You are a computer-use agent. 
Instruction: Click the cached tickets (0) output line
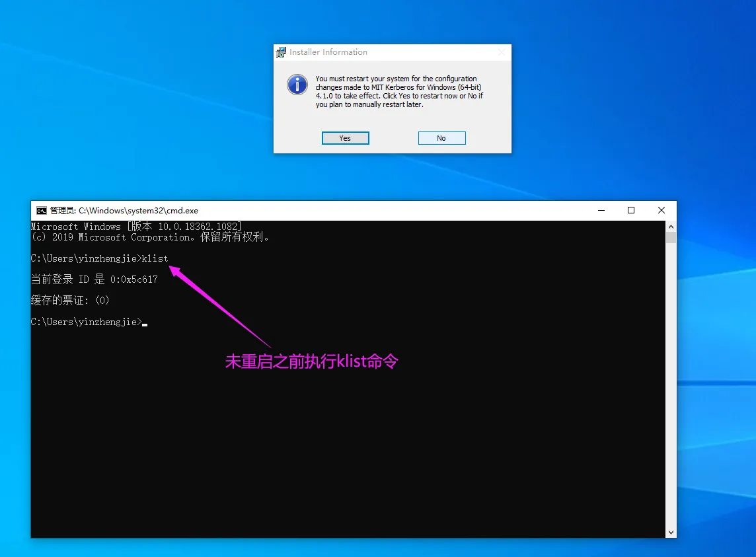[70, 301]
